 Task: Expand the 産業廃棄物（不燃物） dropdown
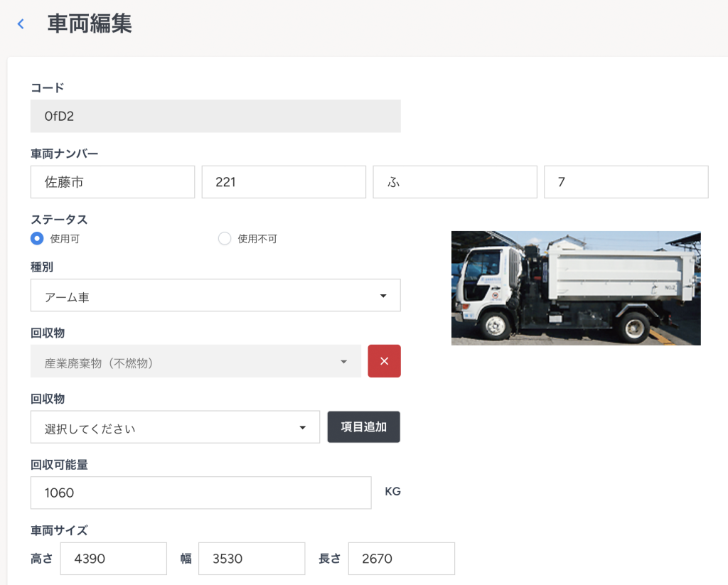pos(196,361)
